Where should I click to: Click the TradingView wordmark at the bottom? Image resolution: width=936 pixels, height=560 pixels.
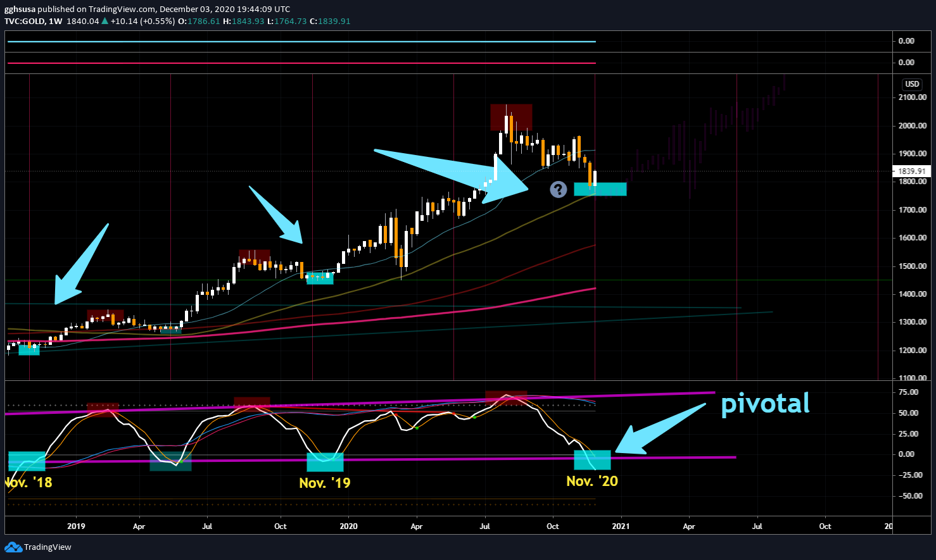coord(47,547)
